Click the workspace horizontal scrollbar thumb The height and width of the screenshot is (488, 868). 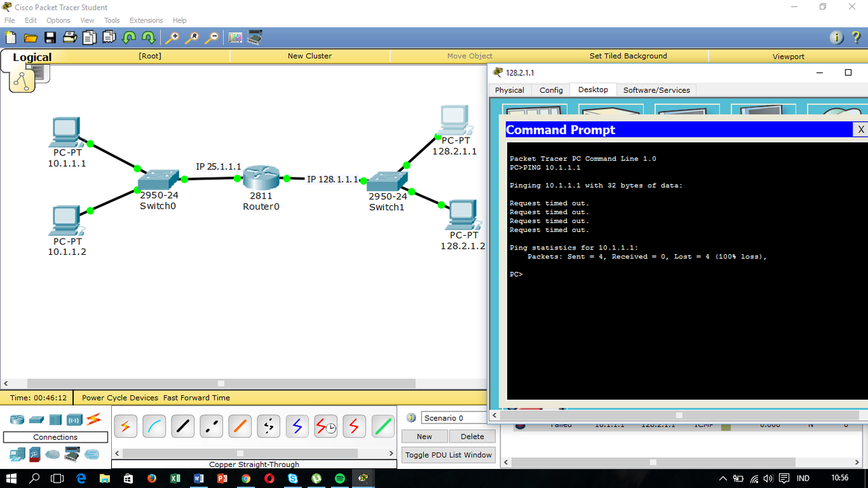click(220, 384)
